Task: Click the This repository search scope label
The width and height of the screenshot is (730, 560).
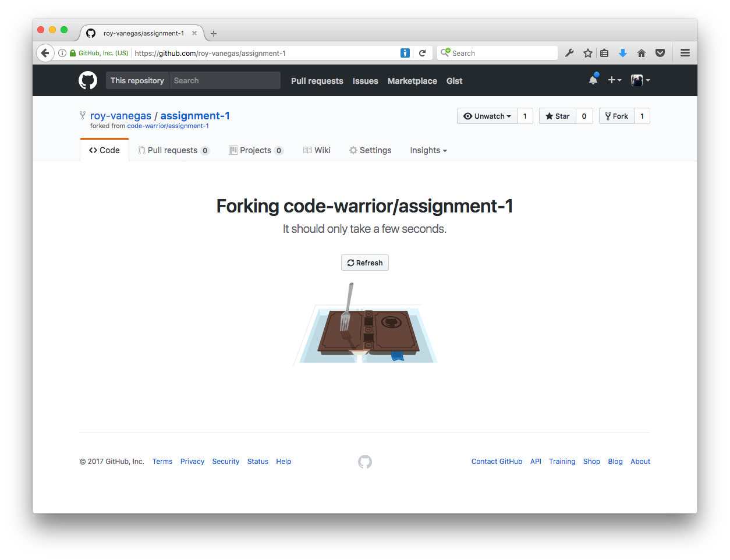Action: pos(137,80)
